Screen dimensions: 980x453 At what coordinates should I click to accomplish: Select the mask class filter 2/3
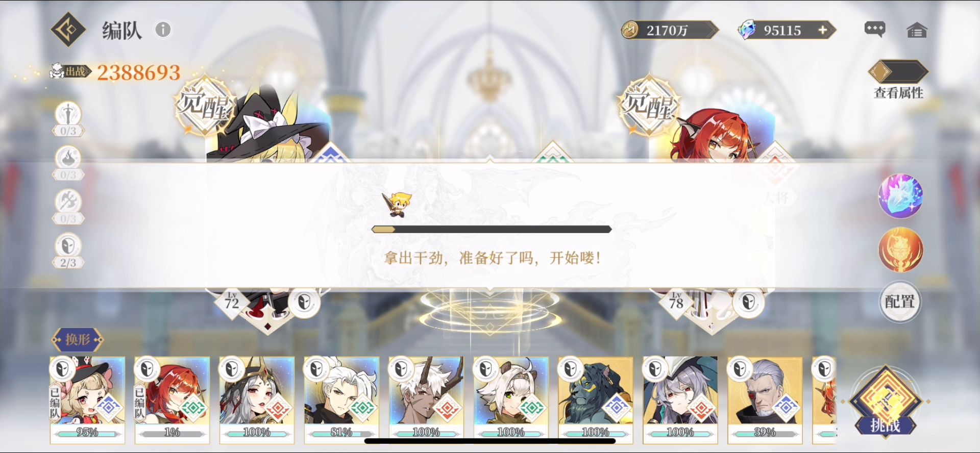tap(68, 251)
